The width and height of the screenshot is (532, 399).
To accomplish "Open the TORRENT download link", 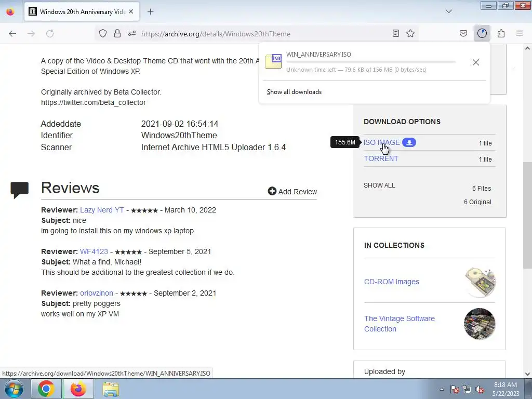I will pos(381,158).
